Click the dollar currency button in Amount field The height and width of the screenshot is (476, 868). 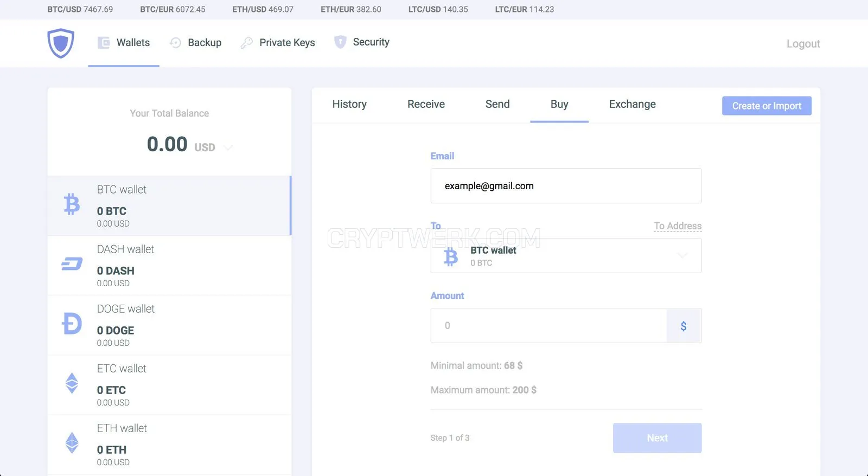[x=684, y=326]
